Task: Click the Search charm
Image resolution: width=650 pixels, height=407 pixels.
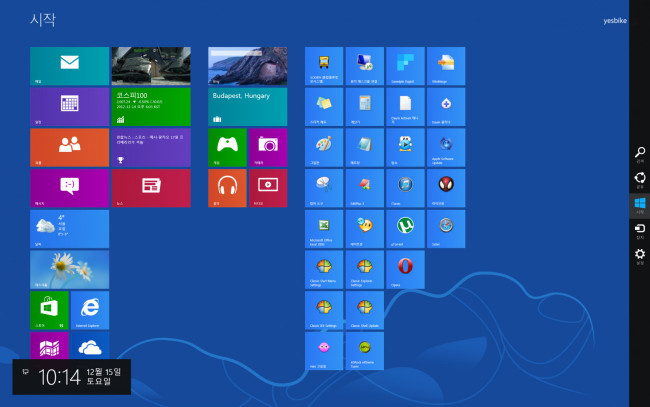Action: pos(640,154)
